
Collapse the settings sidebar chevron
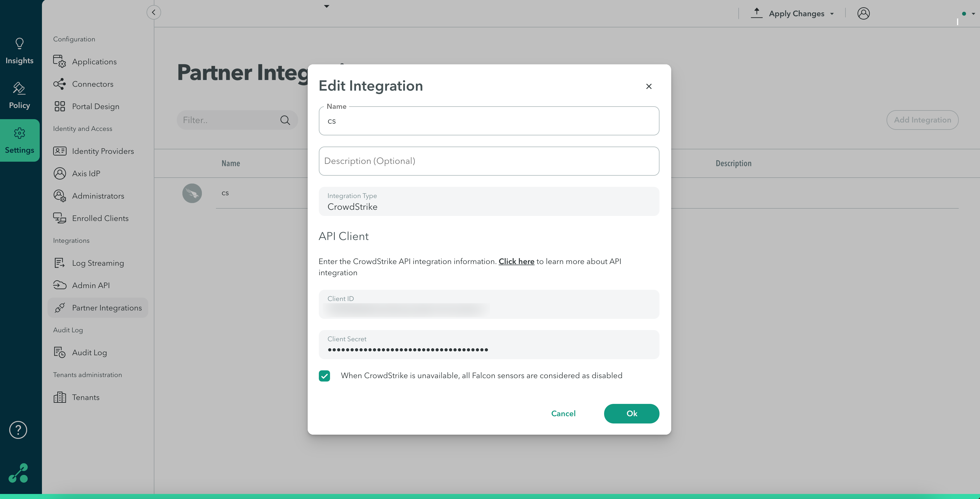(154, 12)
